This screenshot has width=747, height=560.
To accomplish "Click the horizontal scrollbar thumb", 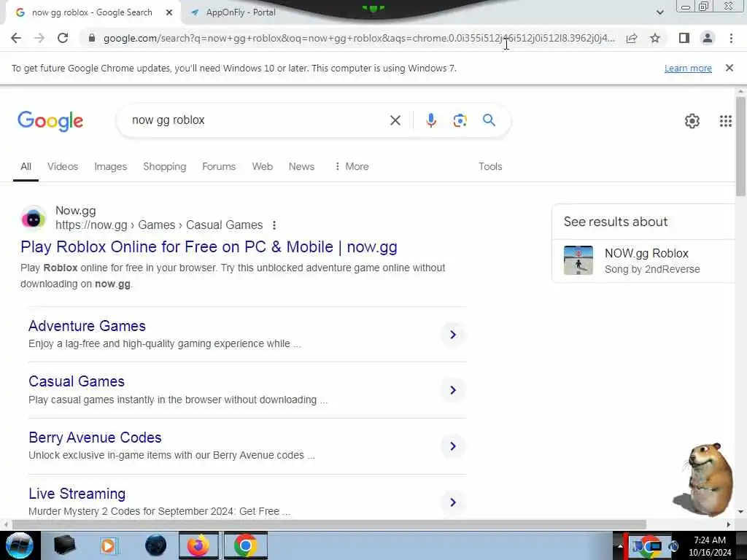I will 329,525.
